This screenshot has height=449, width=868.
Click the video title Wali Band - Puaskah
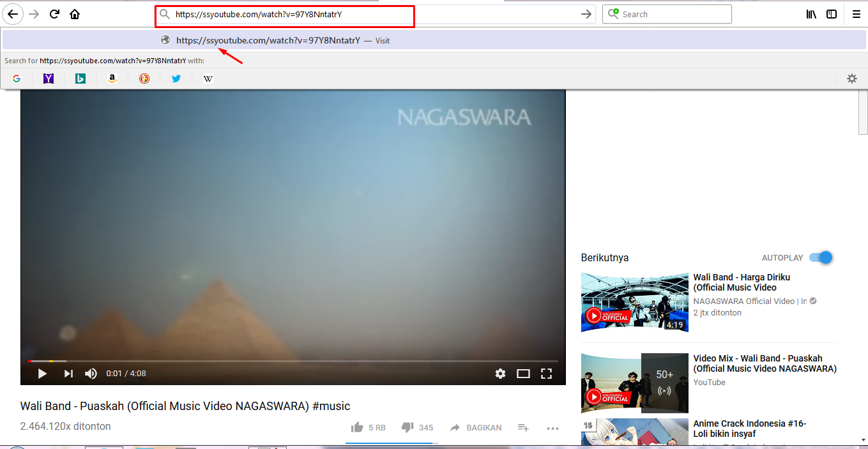(x=185, y=406)
